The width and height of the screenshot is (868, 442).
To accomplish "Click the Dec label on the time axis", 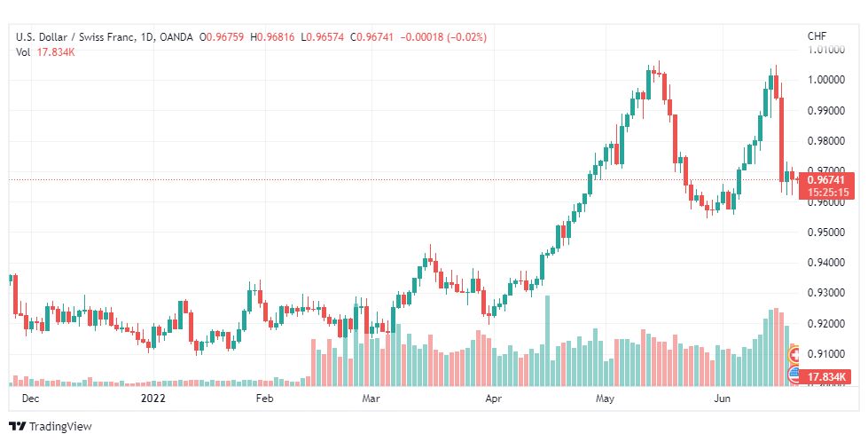I will (30, 399).
